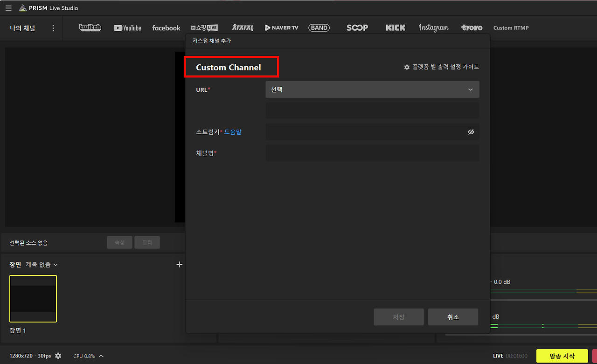This screenshot has height=364, width=597.
Task: Select the 장면 1 scene thumbnail
Action: point(33,299)
